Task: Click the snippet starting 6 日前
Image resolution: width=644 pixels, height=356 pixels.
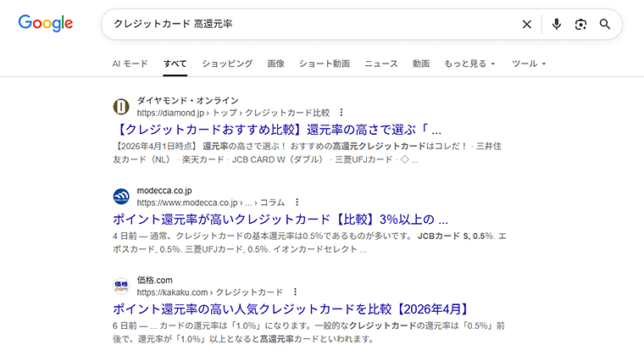Action: [x=308, y=332]
